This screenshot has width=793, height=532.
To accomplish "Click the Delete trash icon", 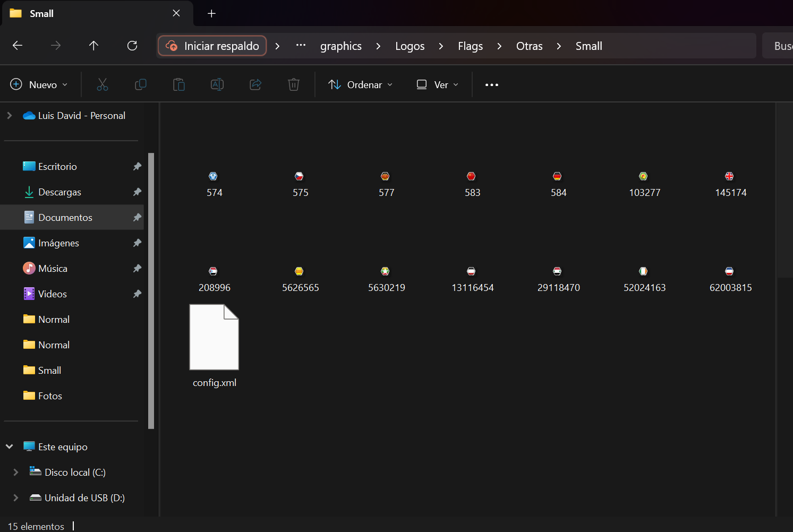I will [x=294, y=84].
